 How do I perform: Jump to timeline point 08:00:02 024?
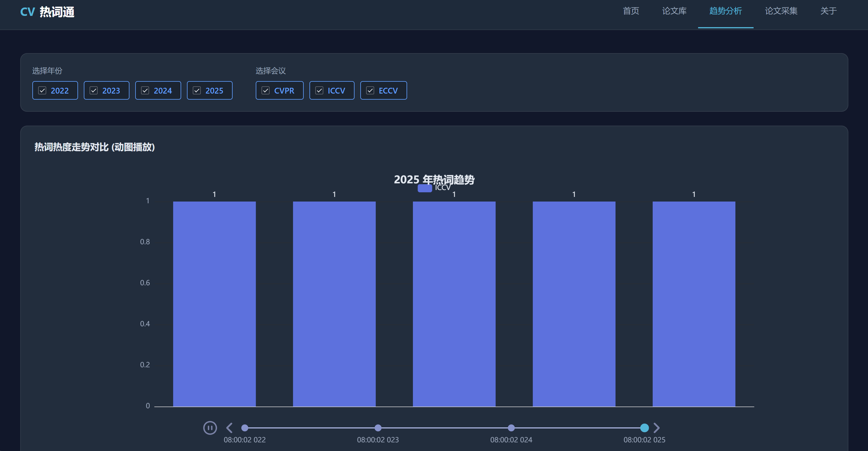[x=511, y=428]
